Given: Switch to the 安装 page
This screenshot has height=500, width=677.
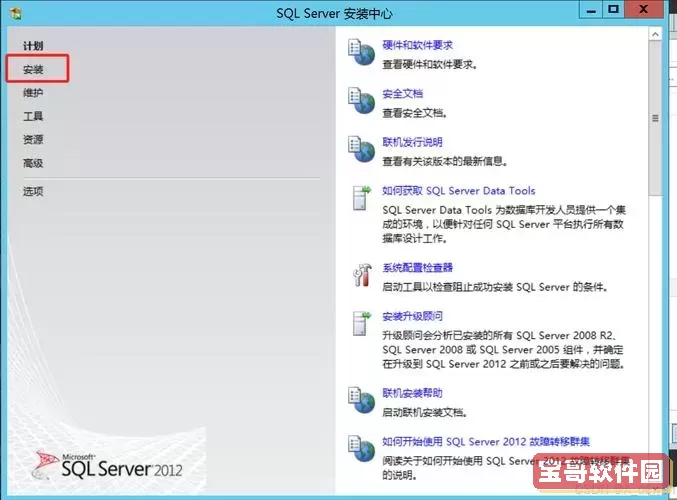Looking at the screenshot, I should [33, 69].
